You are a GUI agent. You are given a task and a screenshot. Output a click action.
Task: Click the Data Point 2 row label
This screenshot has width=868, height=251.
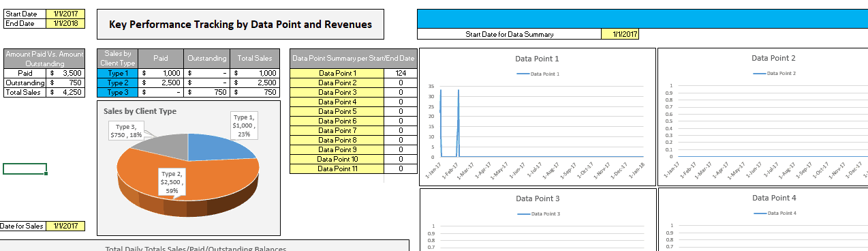(337, 83)
